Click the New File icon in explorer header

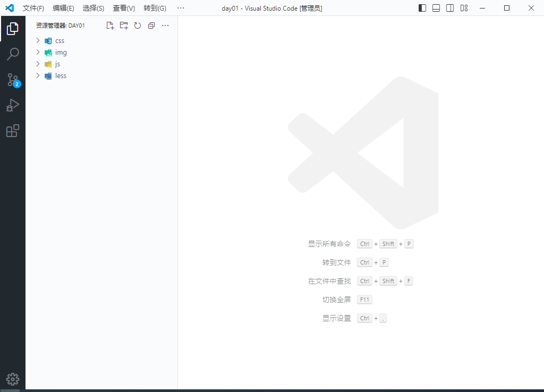coord(110,25)
